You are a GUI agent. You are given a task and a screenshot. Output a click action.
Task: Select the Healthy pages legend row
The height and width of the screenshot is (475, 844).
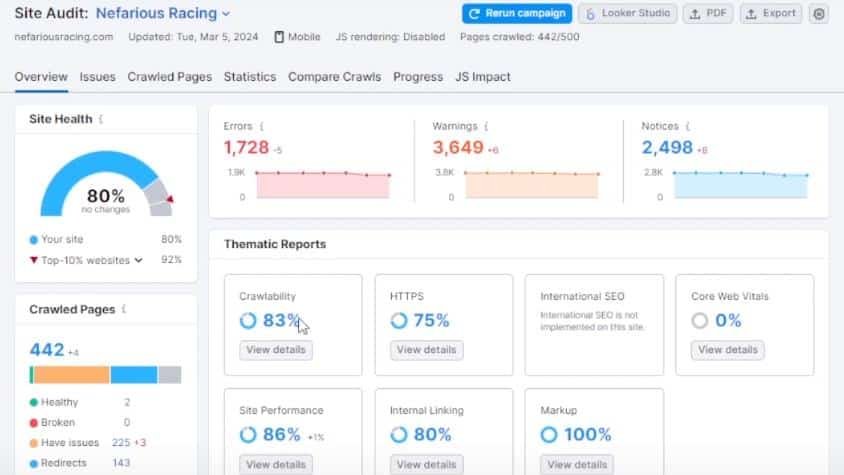(x=80, y=402)
